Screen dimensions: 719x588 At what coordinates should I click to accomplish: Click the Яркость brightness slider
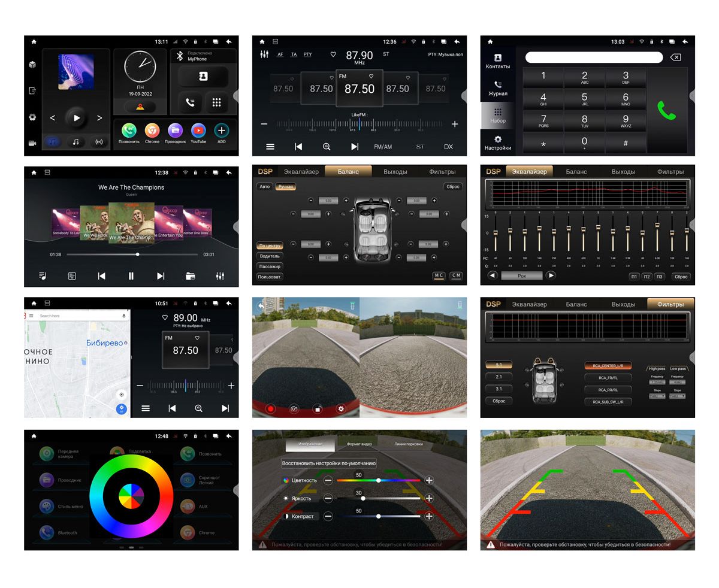[x=379, y=498]
